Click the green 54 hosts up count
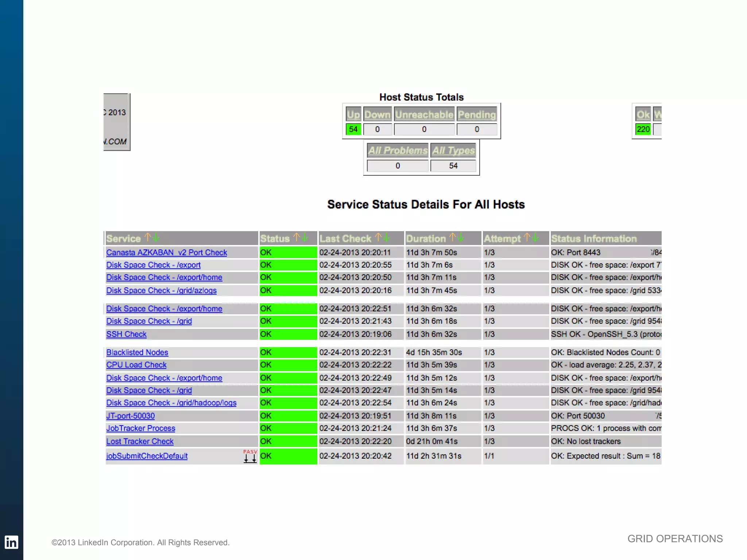Image resolution: width=747 pixels, height=560 pixels. 353,129
